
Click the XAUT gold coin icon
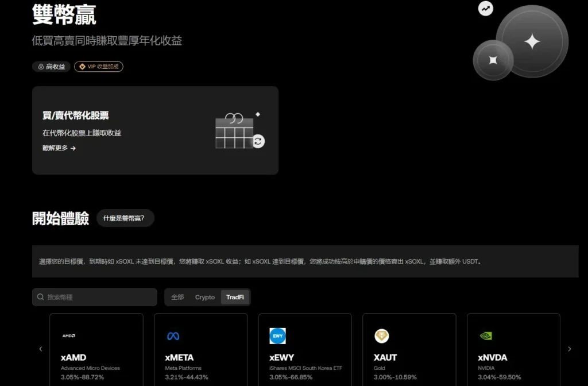coord(382,335)
